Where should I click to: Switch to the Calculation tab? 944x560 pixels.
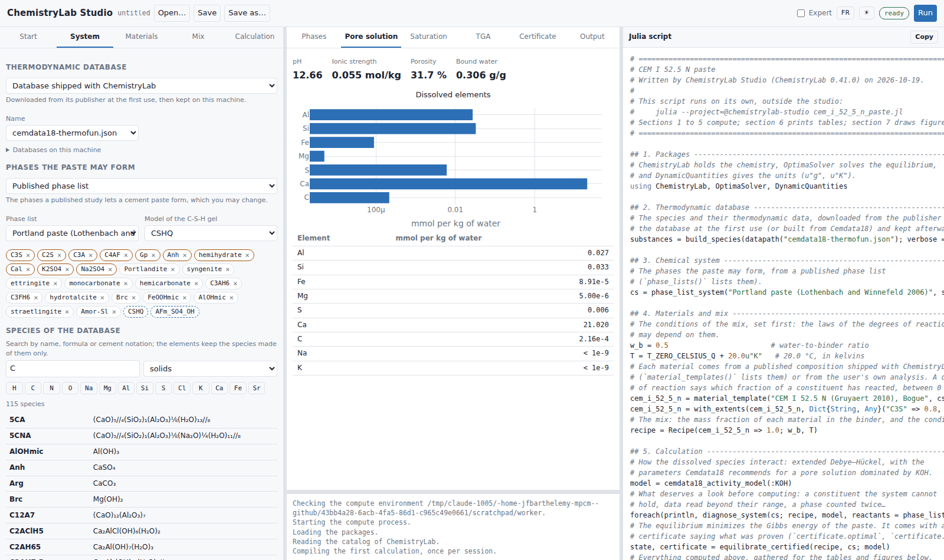255,37
